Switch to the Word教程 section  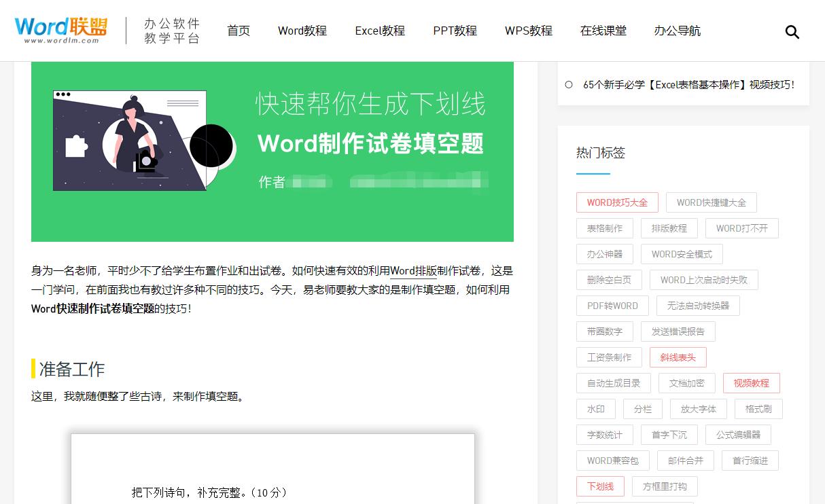coord(302,31)
